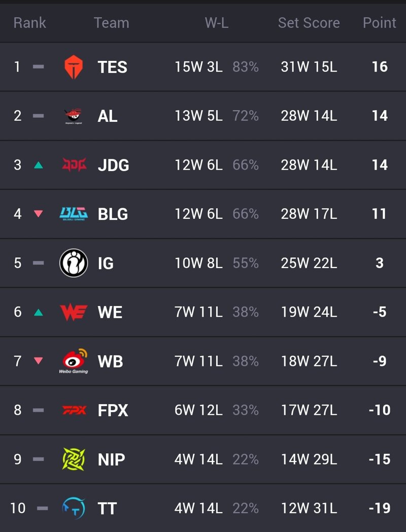
Task: Click the green up arrow beside JDG
Action: tap(39, 165)
